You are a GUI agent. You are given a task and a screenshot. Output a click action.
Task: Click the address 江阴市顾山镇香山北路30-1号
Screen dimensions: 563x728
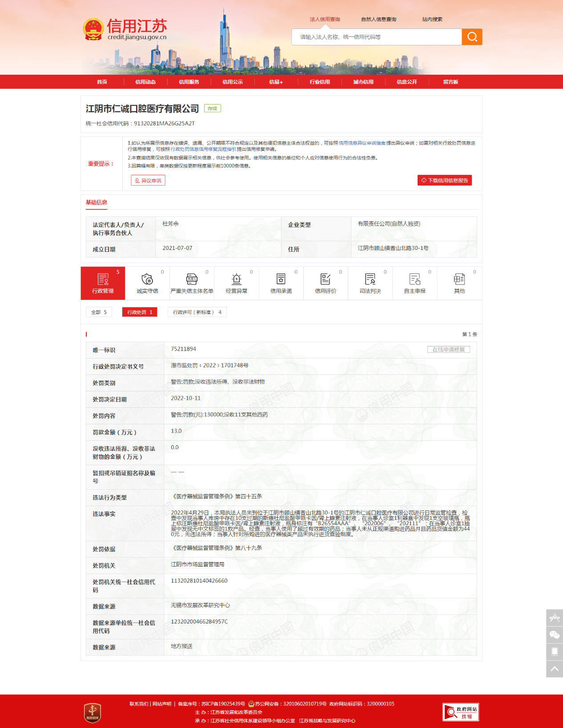click(393, 248)
